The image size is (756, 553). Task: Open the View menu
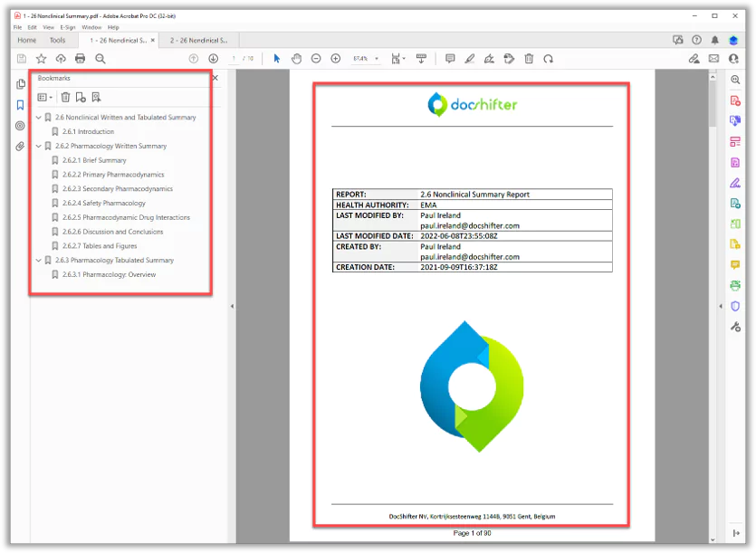point(48,27)
